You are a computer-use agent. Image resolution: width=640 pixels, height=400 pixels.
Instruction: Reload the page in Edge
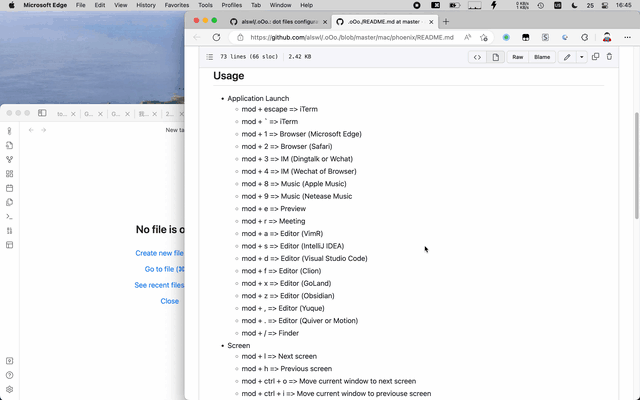pyautogui.click(x=216, y=38)
